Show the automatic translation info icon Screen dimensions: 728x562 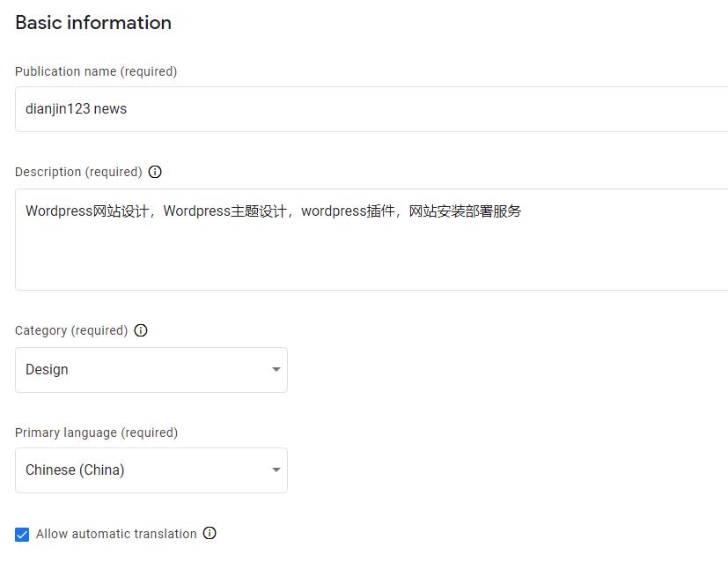coord(210,533)
